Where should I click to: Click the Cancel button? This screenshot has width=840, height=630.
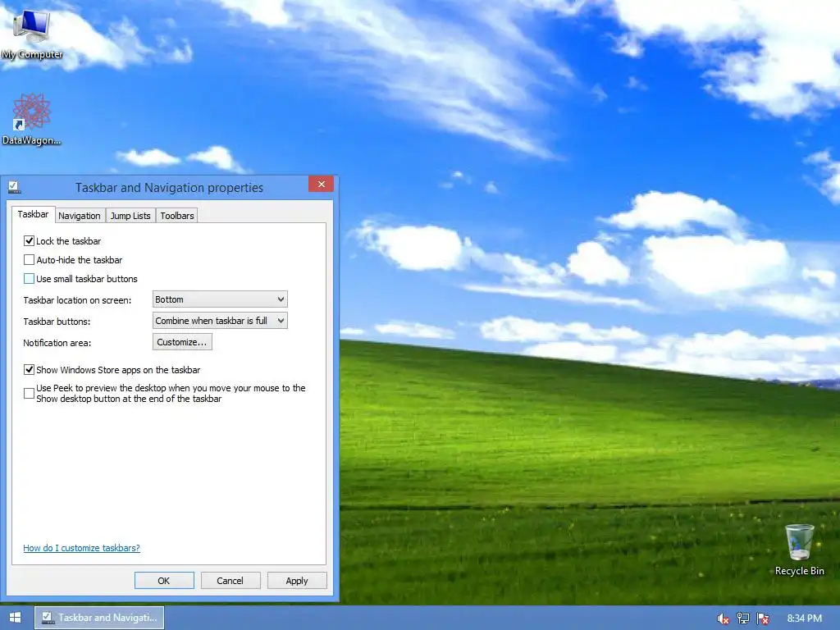230,581
